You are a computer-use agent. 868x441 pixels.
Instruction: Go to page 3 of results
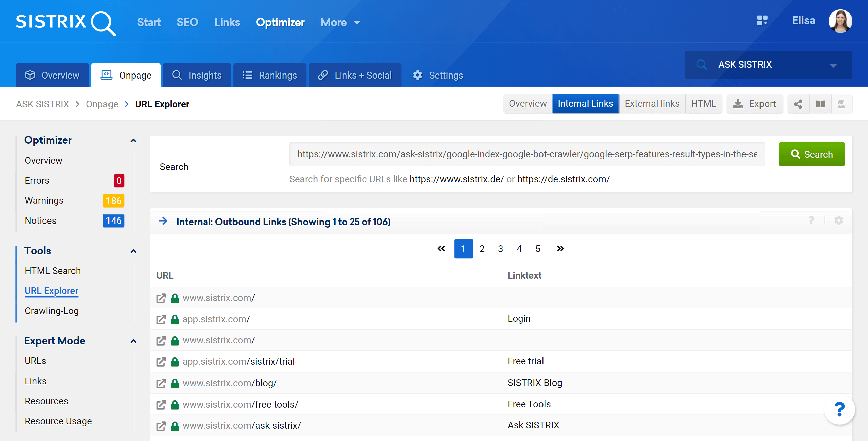tap(500, 249)
